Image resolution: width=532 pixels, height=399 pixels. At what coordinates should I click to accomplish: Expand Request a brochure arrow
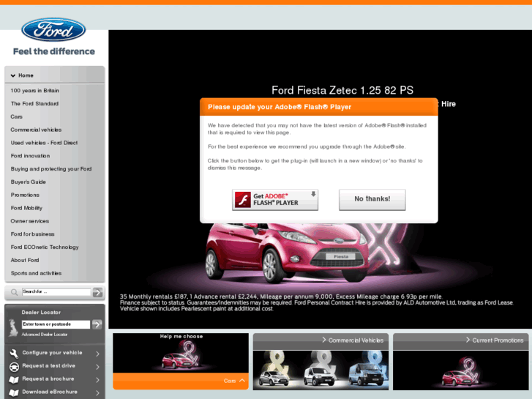point(97,380)
